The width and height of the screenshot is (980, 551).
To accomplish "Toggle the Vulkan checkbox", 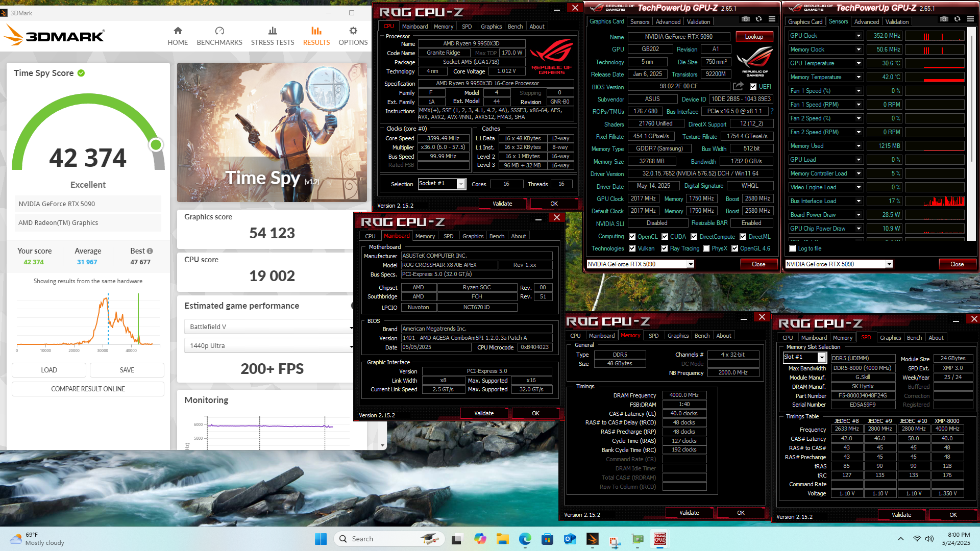I will click(632, 248).
